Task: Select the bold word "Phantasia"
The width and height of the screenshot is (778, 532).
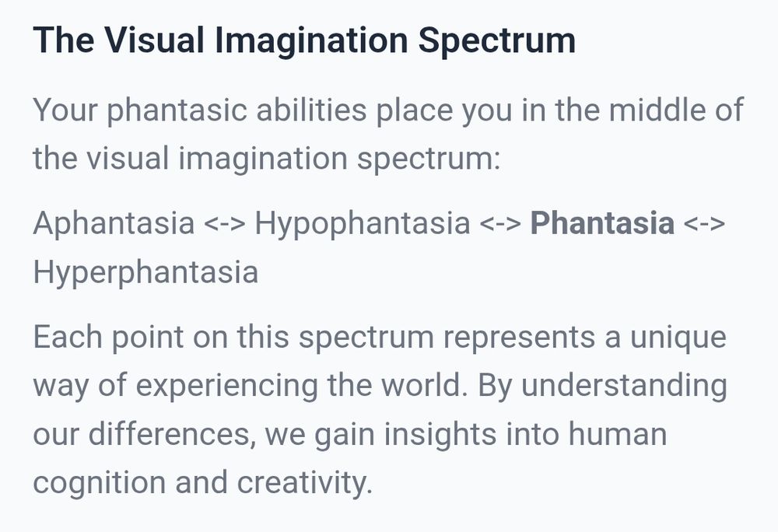Action: tap(602, 223)
